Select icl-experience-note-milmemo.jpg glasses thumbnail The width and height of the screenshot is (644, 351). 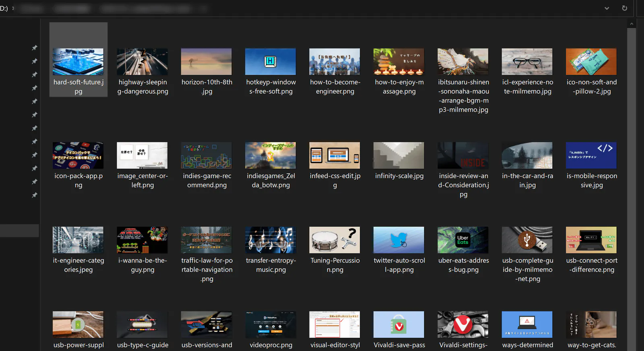click(527, 62)
